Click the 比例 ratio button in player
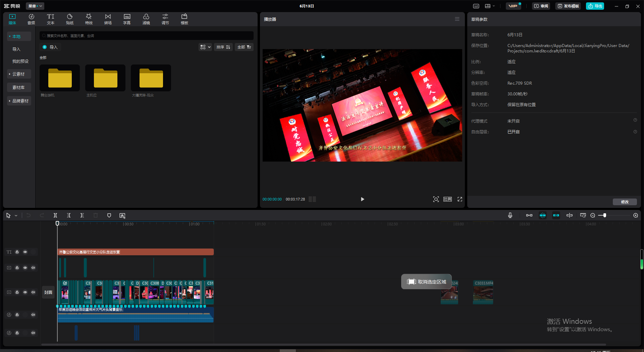The image size is (644, 352). click(x=447, y=199)
